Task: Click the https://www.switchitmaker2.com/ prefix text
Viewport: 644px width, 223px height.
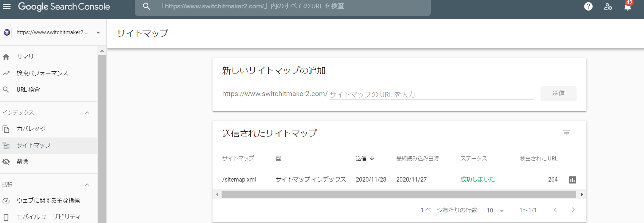Action: [275, 94]
